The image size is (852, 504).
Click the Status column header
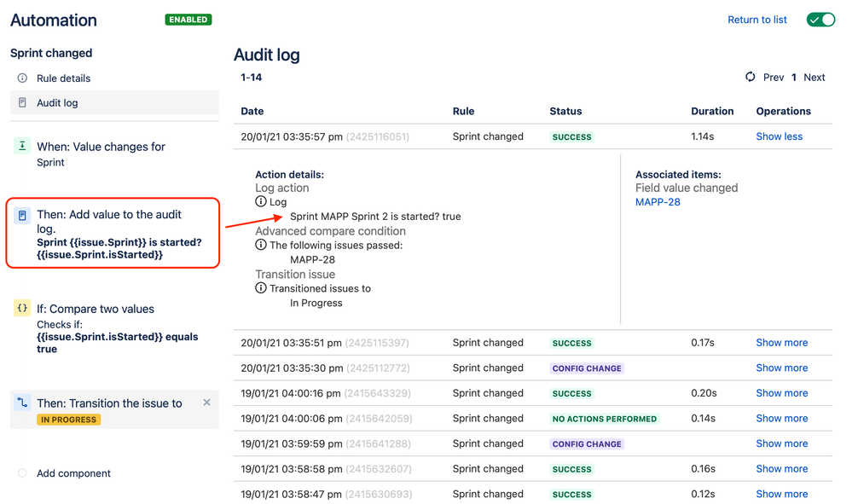565,111
